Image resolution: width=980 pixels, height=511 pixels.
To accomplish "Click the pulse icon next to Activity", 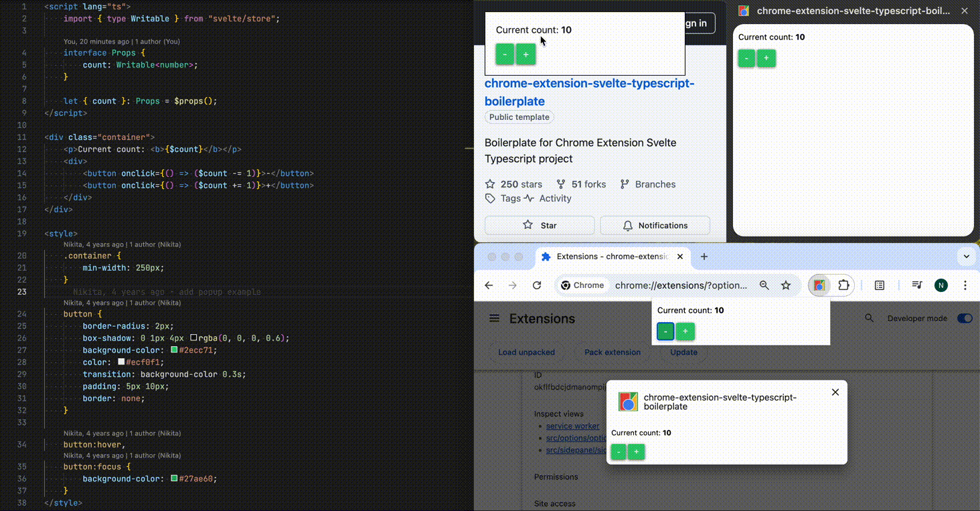I will 529,198.
